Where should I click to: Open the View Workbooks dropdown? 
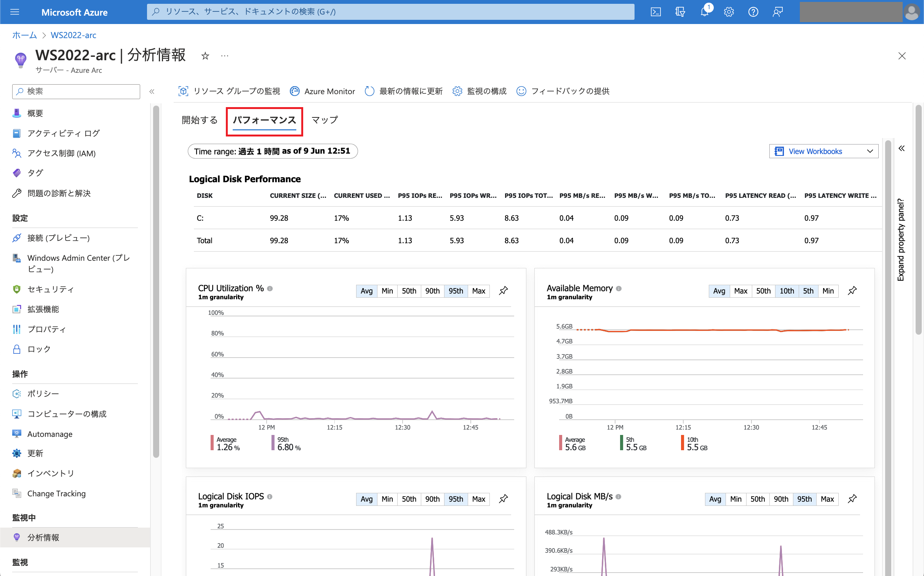[824, 151]
